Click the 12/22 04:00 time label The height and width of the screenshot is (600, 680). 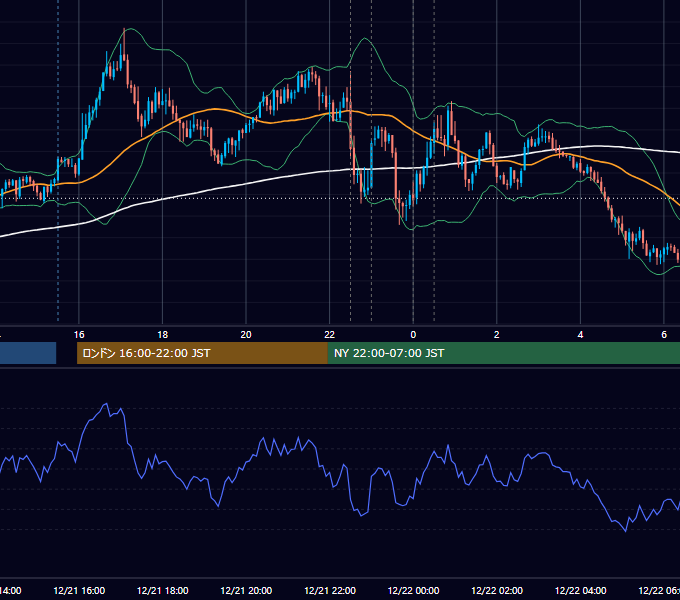[581, 590]
